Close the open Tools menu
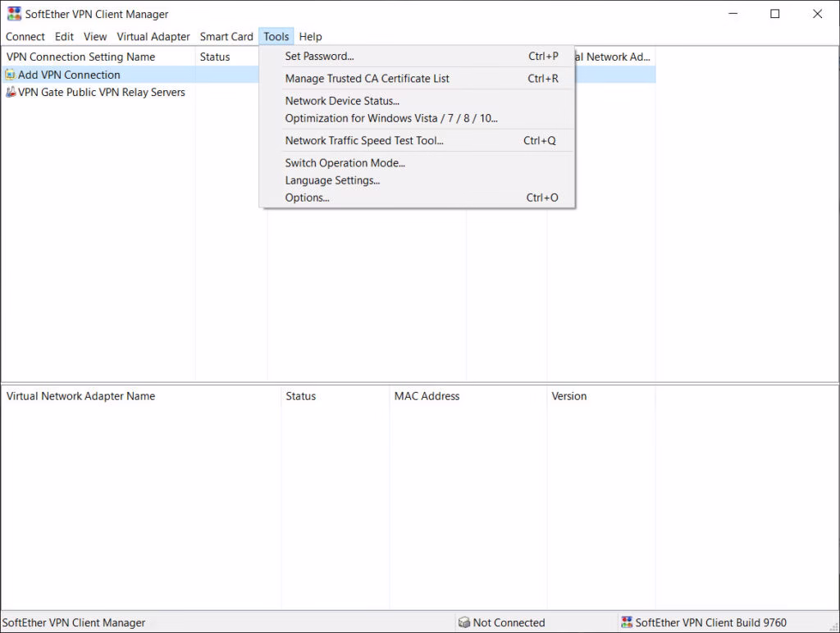The image size is (840, 633). [276, 36]
